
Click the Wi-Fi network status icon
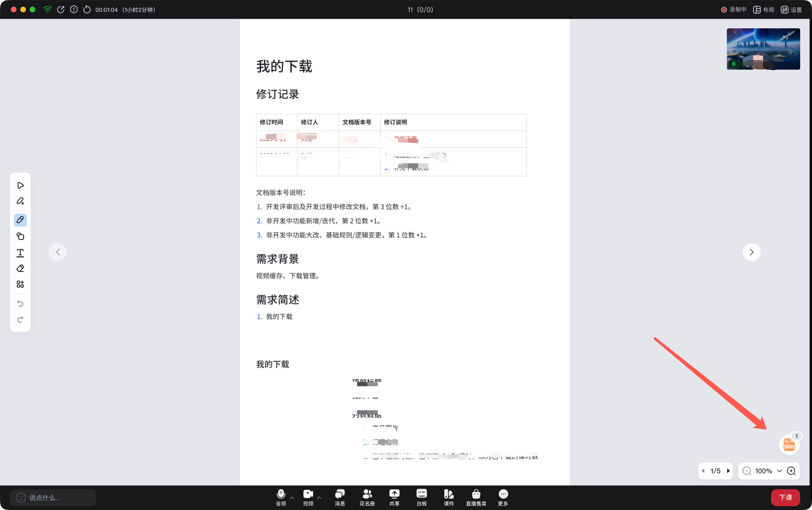pos(48,9)
